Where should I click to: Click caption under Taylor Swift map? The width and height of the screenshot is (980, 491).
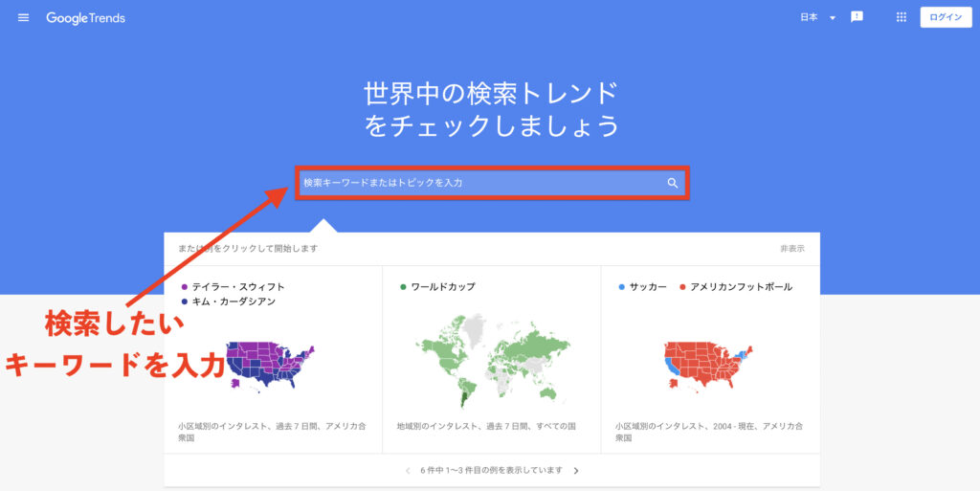[272, 433]
